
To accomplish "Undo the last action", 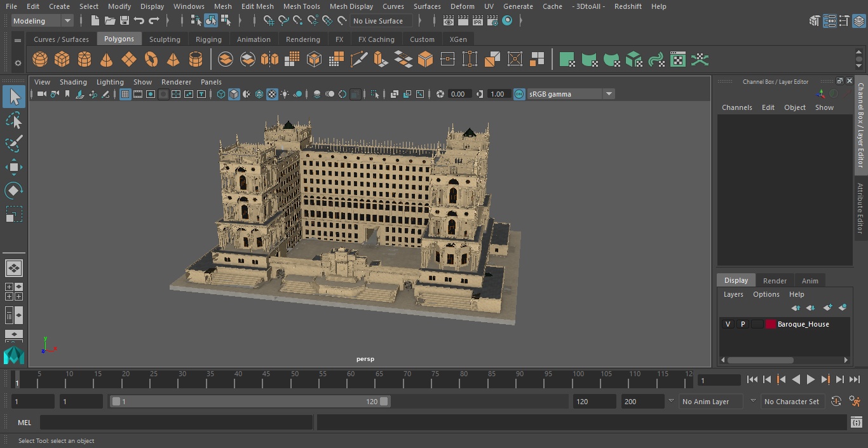I will pos(139,21).
